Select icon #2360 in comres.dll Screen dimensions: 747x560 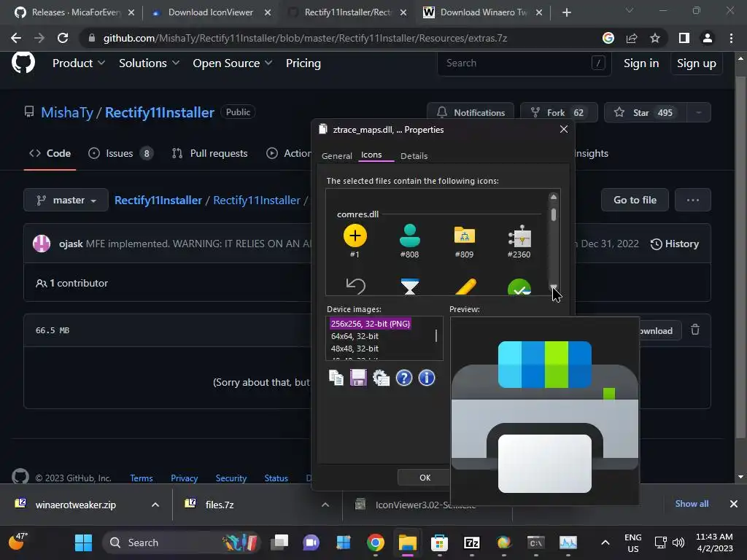pyautogui.click(x=519, y=236)
